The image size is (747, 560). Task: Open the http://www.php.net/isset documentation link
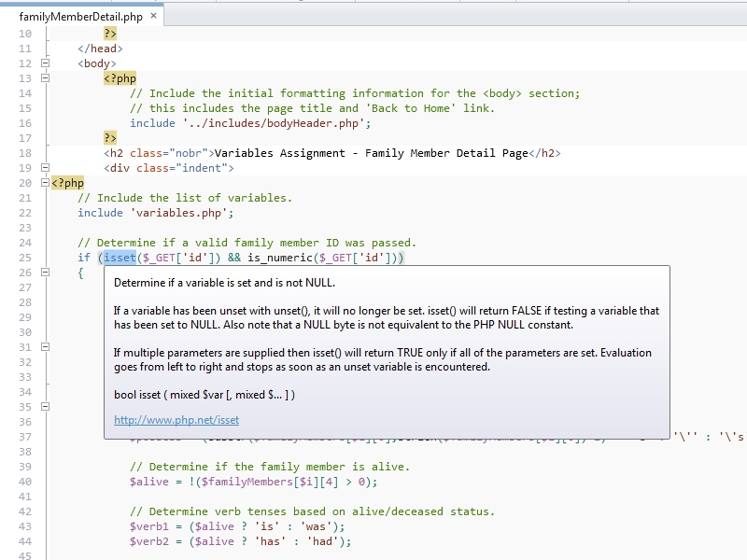[x=176, y=421]
